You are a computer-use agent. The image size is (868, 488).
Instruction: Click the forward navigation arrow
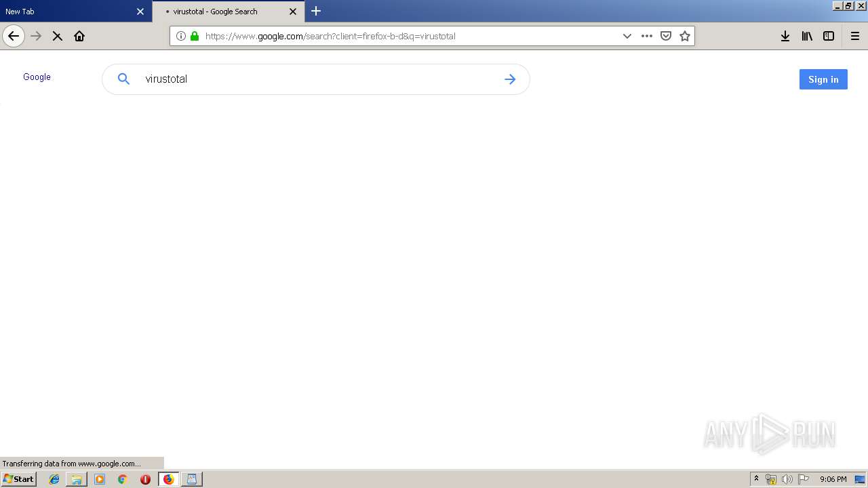37,36
